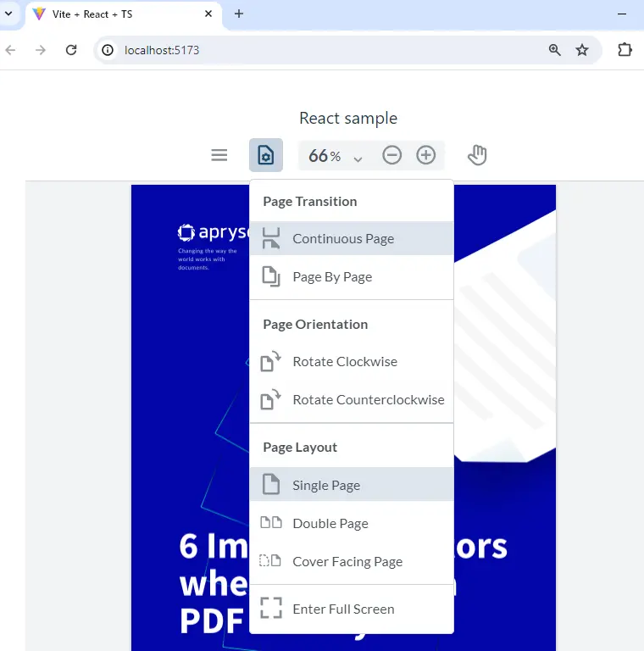Close the Vite + React + TS tab

[208, 14]
